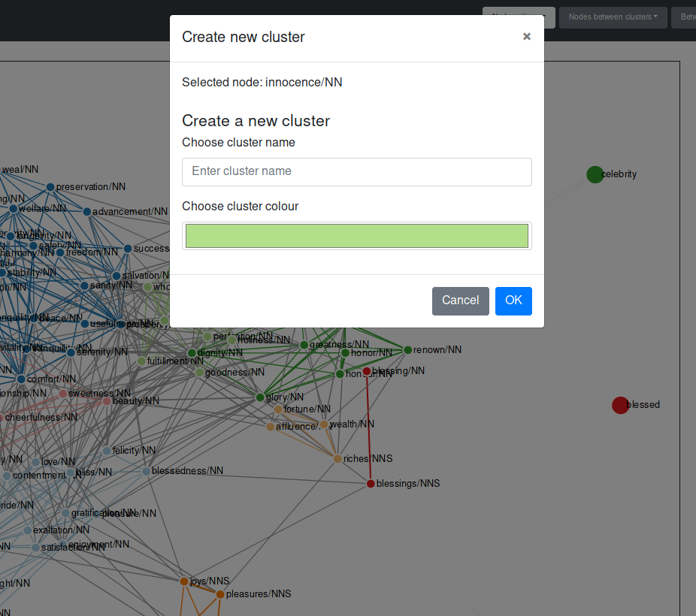
Task: Cancel the Create new cluster dialog
Action: pyautogui.click(x=460, y=300)
